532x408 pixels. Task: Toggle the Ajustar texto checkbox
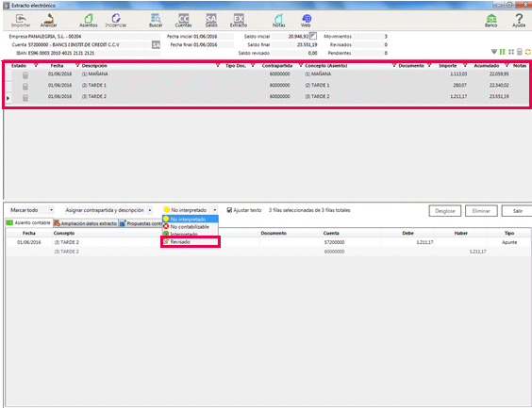coord(229,210)
